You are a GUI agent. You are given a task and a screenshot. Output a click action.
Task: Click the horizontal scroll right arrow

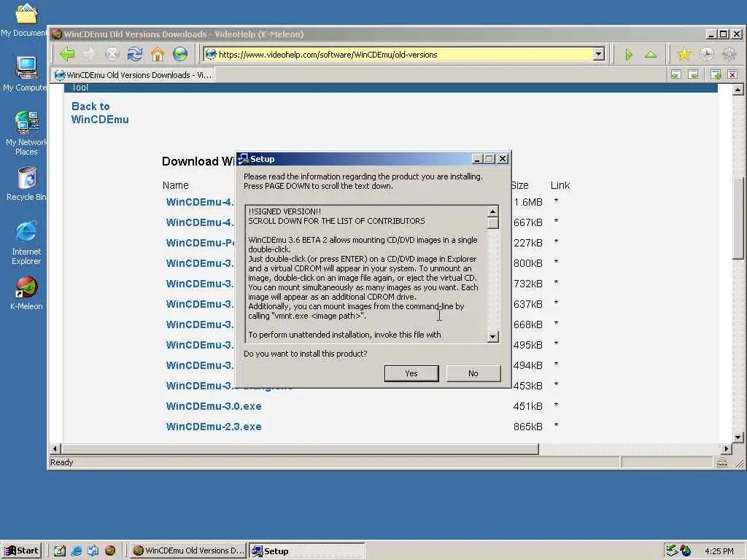tap(726, 448)
